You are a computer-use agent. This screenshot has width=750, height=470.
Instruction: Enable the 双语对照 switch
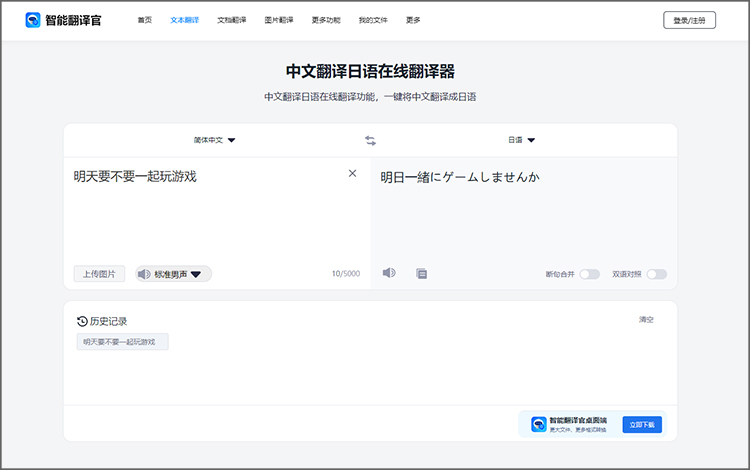point(656,274)
